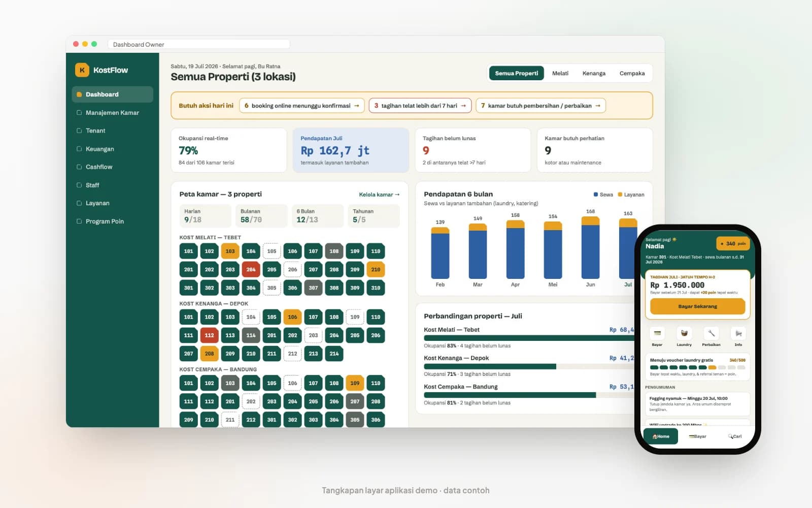Viewport: 812px width, 508px height.
Task: Click the Apr bar in the revenue chart
Action: pos(515,249)
